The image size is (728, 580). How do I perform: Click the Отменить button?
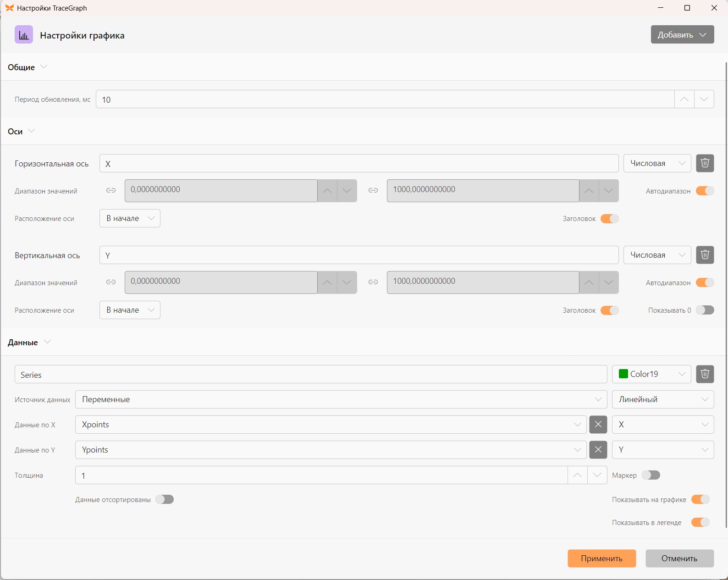679,558
